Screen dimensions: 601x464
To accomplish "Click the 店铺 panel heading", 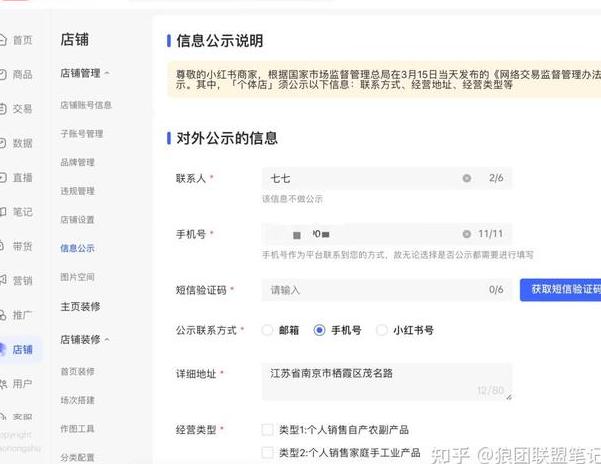I will (x=74, y=40).
